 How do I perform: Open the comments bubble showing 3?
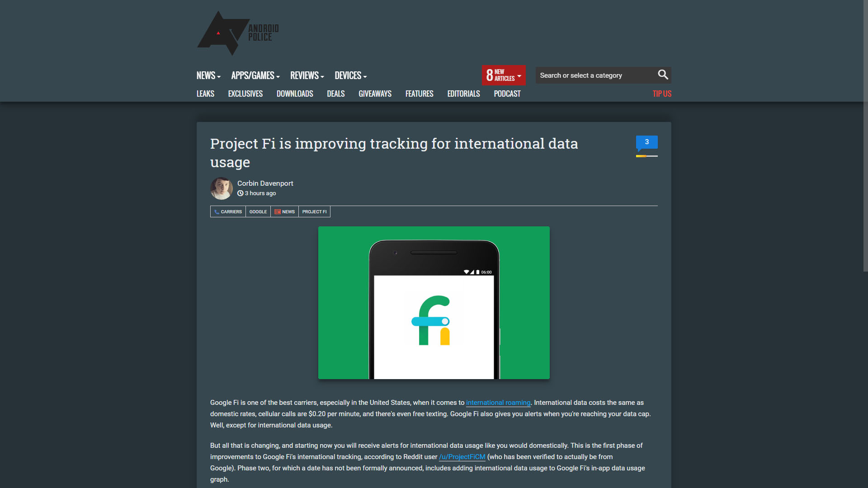tap(646, 142)
